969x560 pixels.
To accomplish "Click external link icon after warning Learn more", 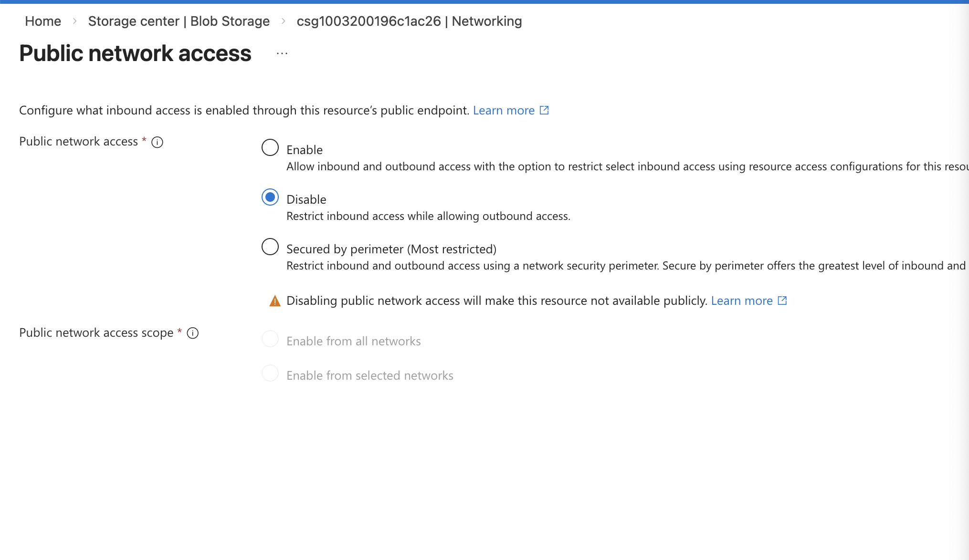I will coord(782,301).
